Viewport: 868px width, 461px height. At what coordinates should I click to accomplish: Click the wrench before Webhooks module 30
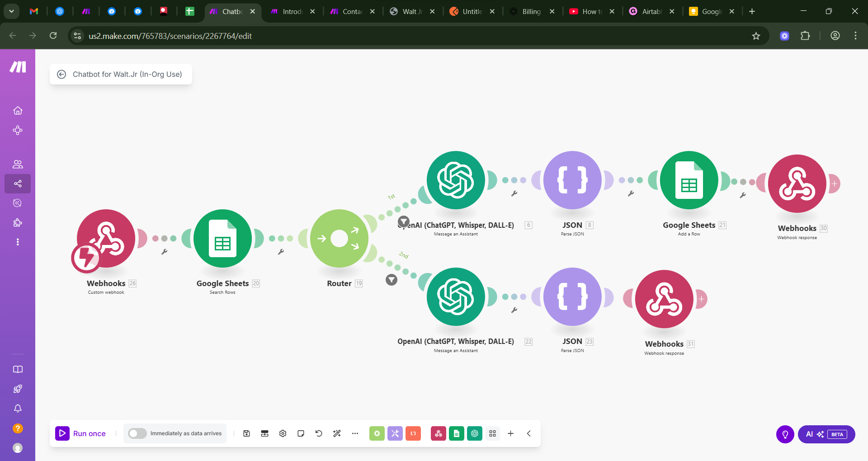tap(743, 195)
